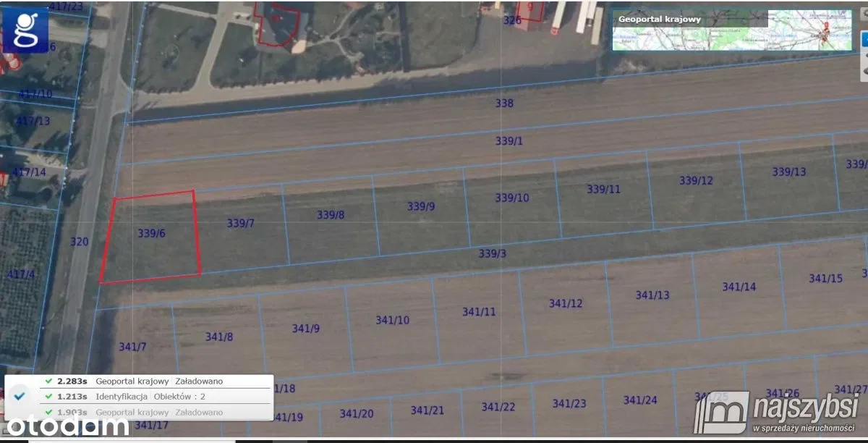Click the green check beside 1.213s
868x443 pixels.
(48, 397)
